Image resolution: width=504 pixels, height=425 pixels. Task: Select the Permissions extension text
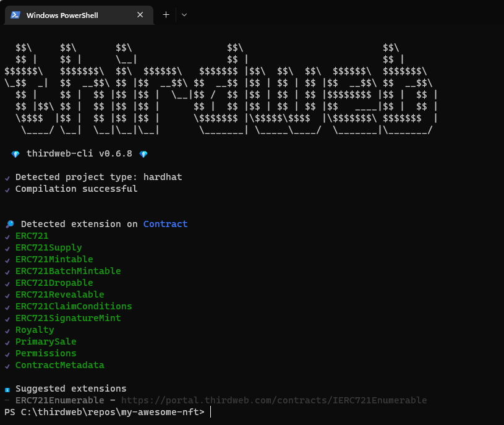tap(46, 353)
